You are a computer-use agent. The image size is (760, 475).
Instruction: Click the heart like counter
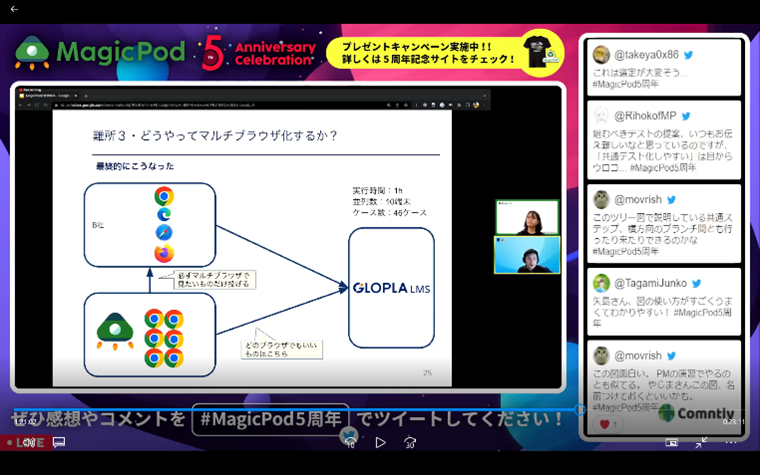pyautogui.click(x=608, y=425)
